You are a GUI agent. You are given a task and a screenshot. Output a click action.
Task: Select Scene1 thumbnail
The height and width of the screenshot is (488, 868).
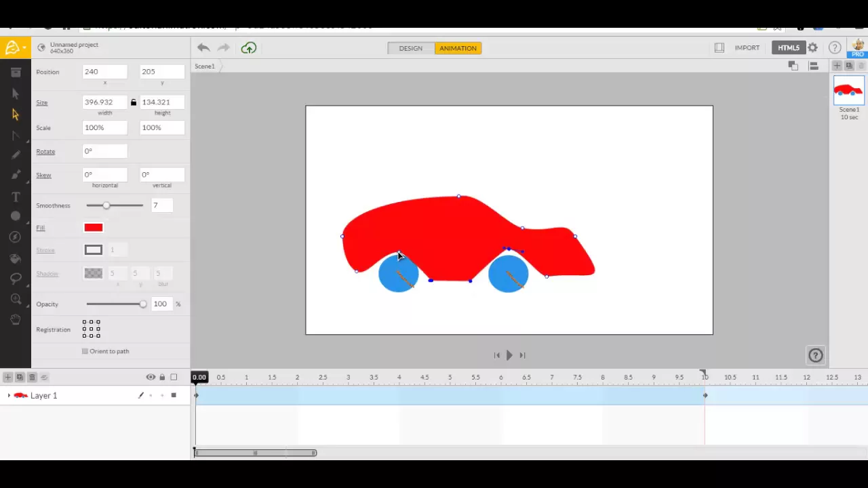coord(849,90)
